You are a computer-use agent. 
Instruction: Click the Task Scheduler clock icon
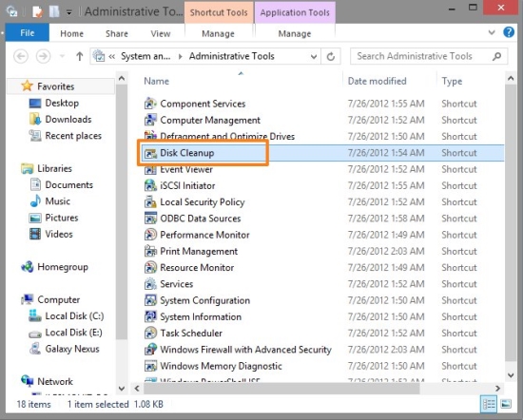pyautogui.click(x=150, y=333)
